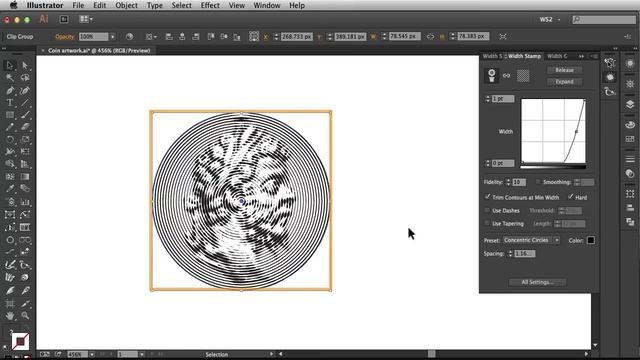Select the Direct Selection tool (white arrow)
Image resolution: width=640 pixels, height=360 pixels.
point(25,65)
